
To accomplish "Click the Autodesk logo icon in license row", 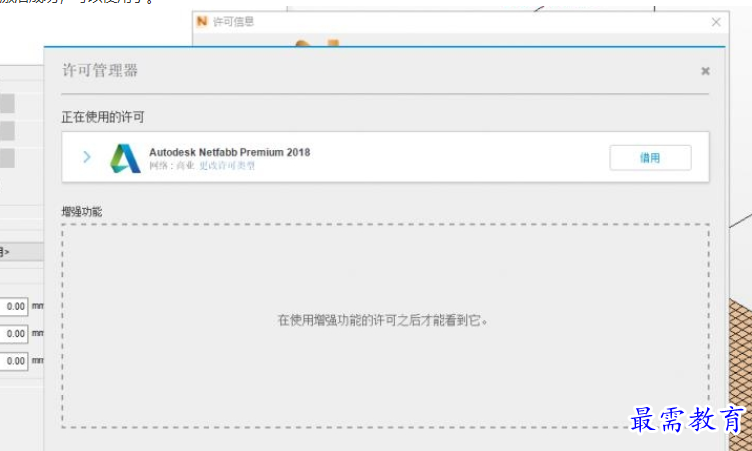I will (x=125, y=158).
